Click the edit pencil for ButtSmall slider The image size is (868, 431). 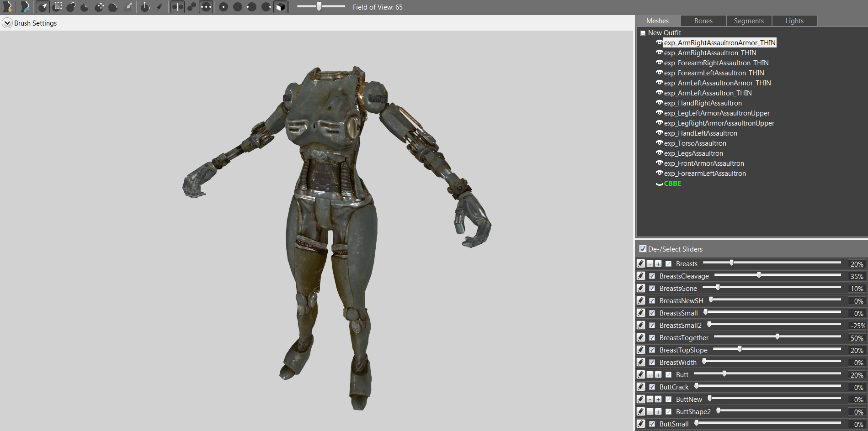pos(641,424)
